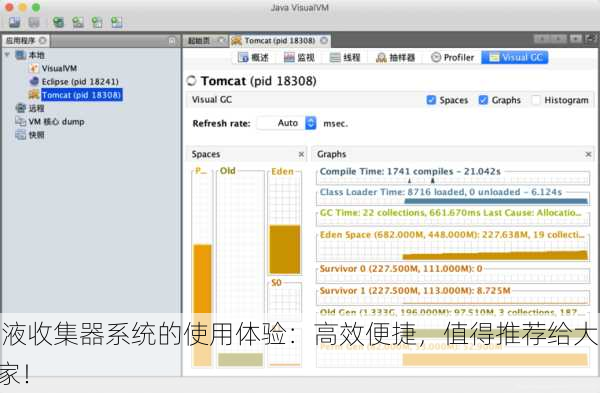
Task: Enable the Histogram checkbox
Action: (536, 100)
